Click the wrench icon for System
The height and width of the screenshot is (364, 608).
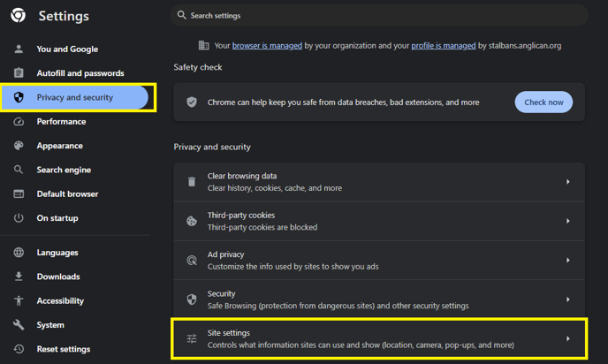pyautogui.click(x=19, y=325)
